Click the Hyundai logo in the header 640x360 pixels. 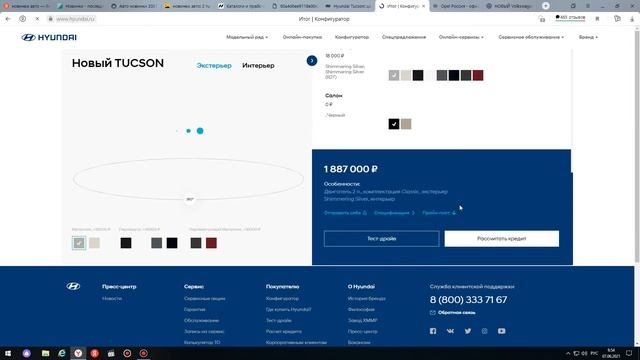pos(49,37)
